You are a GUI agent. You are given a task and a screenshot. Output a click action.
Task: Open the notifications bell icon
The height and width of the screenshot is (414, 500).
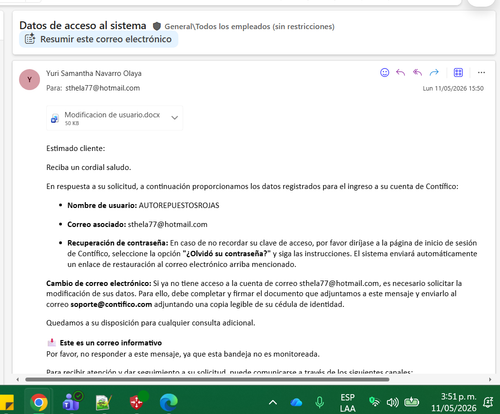point(489,402)
